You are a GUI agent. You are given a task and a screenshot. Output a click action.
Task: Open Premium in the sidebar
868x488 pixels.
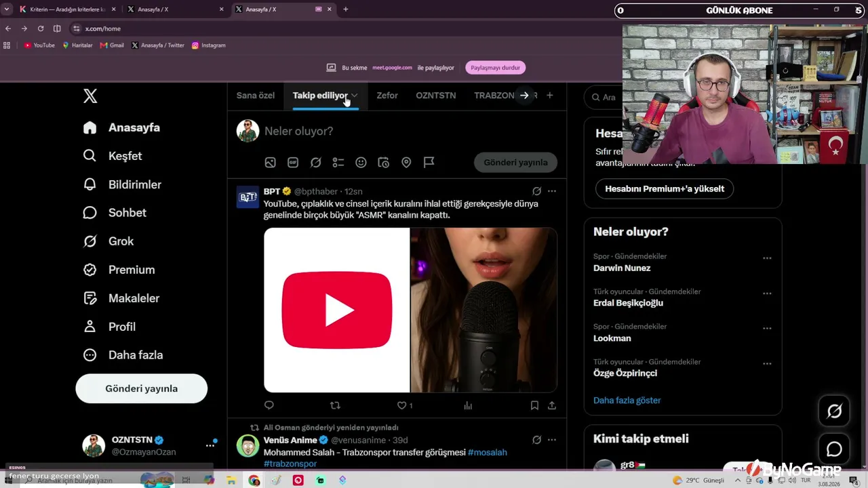coord(119,270)
